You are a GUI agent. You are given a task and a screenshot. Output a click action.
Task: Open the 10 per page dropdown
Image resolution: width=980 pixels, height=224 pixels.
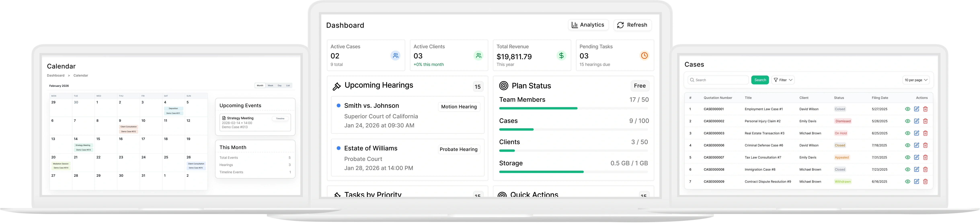[x=916, y=80]
